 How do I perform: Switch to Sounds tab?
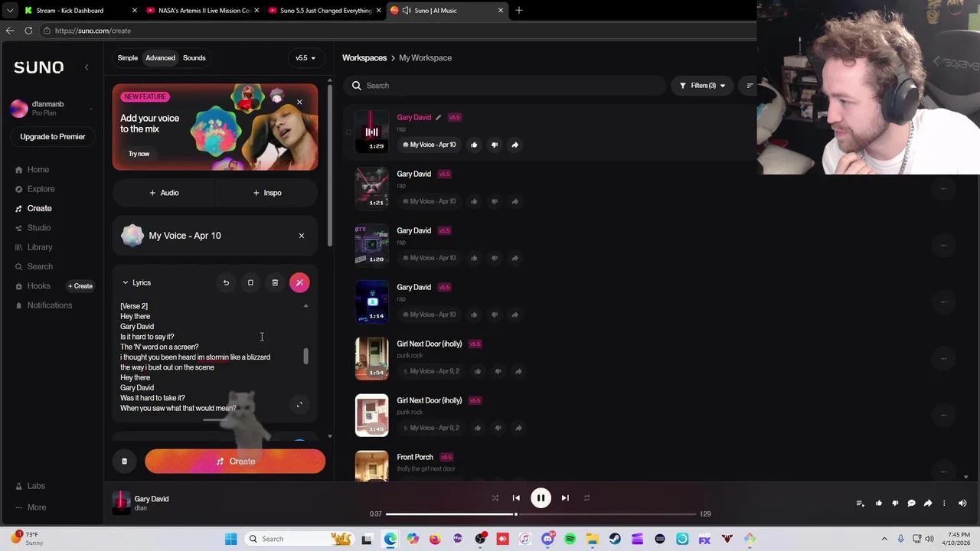[194, 58]
